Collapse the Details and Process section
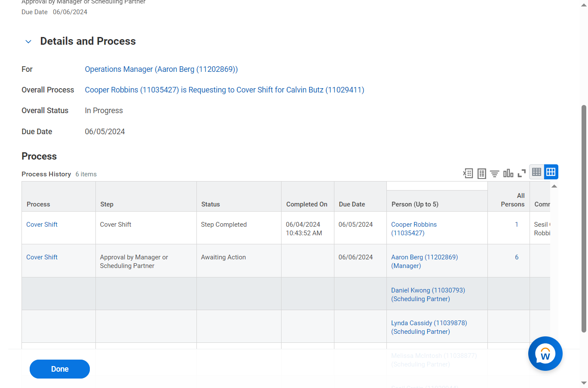 tap(28, 42)
